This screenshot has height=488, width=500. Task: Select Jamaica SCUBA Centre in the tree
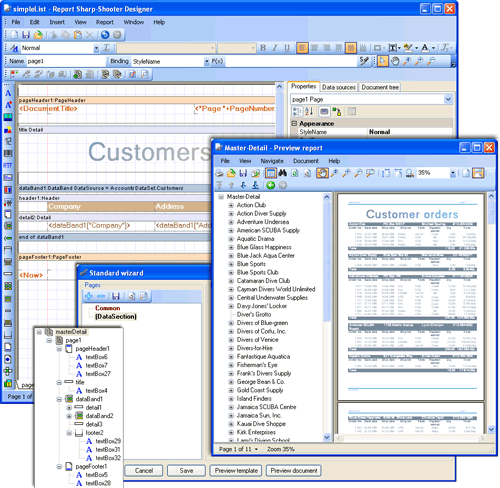[x=266, y=407]
